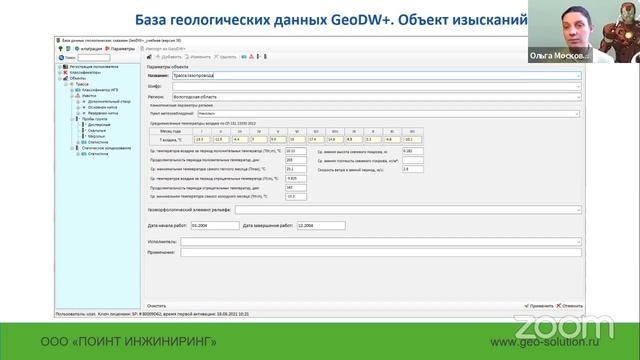Select Резервная нитка in the tree

click(103, 113)
